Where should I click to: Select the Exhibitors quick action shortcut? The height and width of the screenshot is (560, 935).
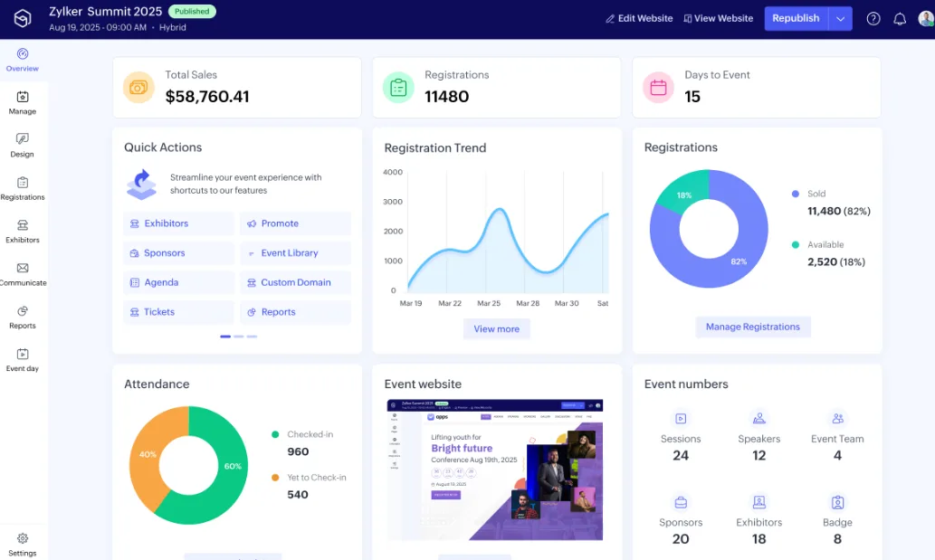pyautogui.click(x=177, y=223)
